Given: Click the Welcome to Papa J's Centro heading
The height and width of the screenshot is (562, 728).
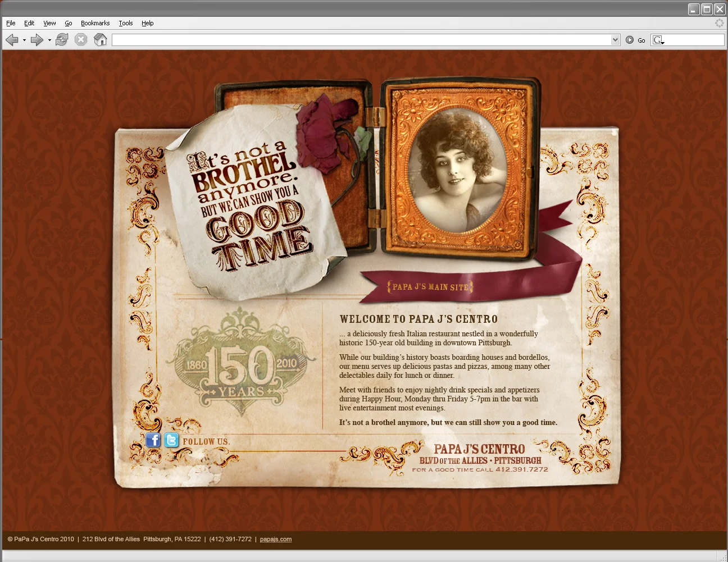Looking at the screenshot, I should click(x=418, y=319).
